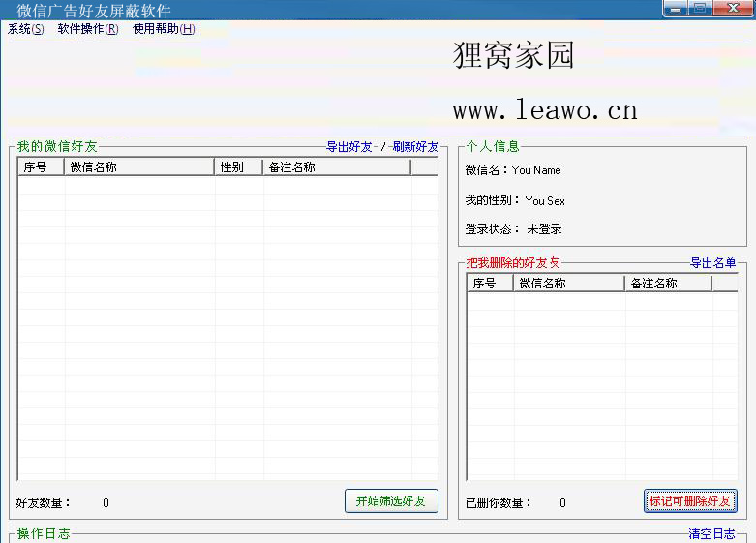Click the 登录状态：未登录 status text

(x=513, y=229)
